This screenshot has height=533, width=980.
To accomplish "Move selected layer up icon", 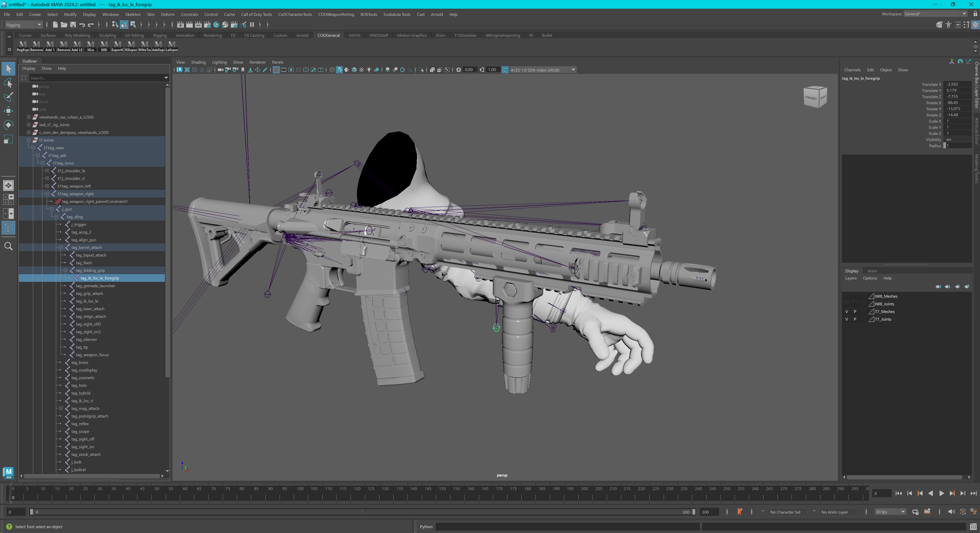I will [x=938, y=287].
